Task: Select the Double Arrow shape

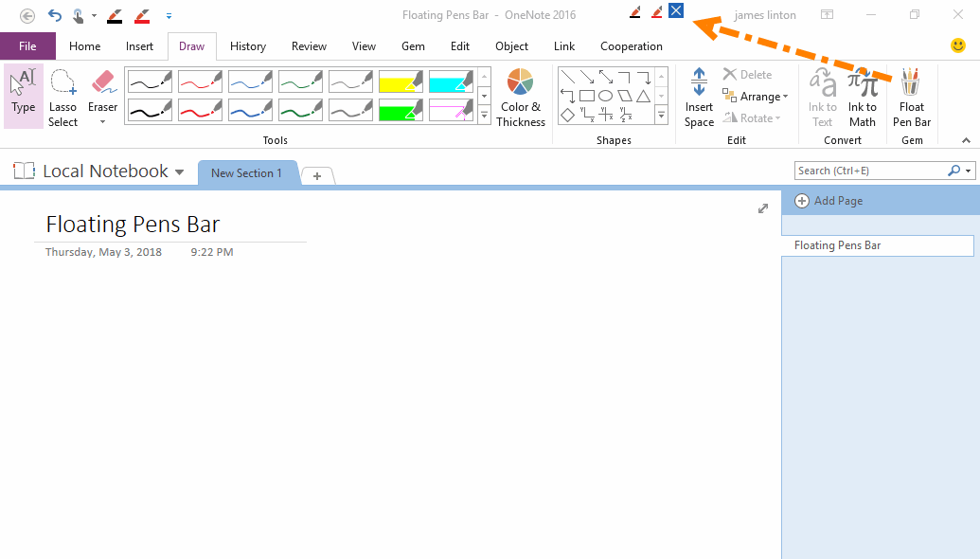Action: tap(606, 77)
